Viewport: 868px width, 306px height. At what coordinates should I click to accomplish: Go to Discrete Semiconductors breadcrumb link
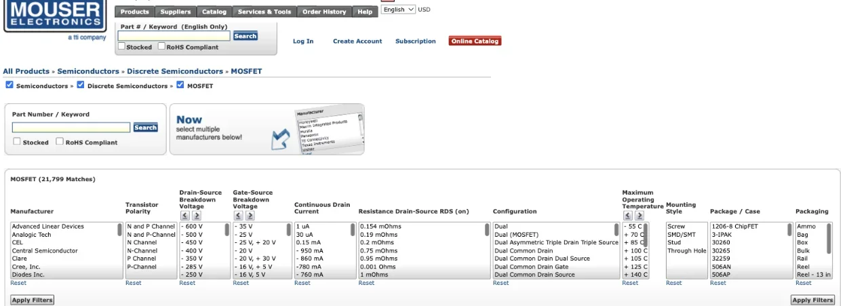[x=175, y=71]
